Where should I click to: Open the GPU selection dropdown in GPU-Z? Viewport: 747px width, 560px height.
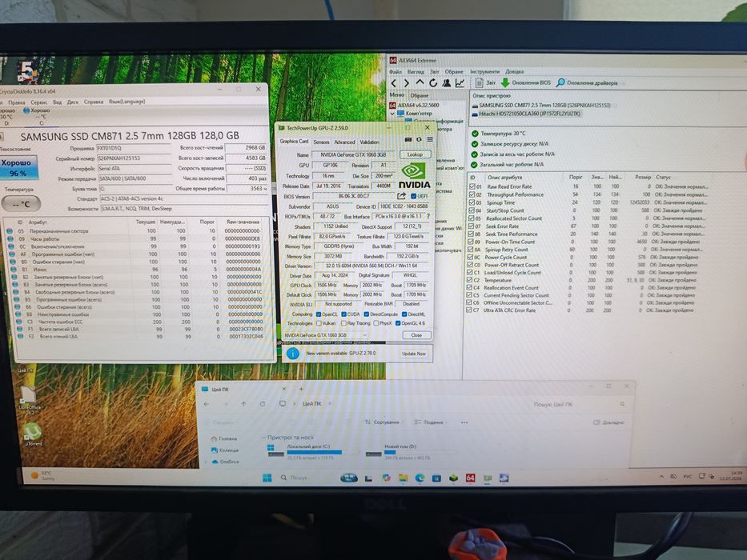(x=325, y=335)
